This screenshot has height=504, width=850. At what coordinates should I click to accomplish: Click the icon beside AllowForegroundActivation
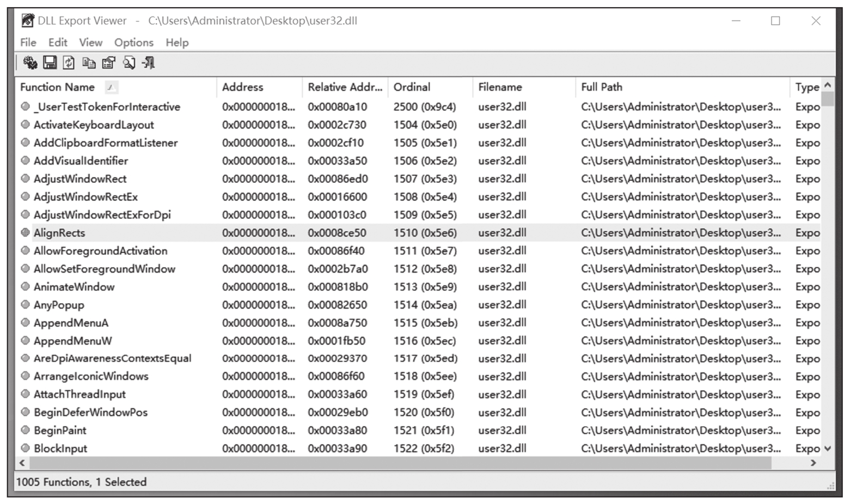click(x=25, y=250)
